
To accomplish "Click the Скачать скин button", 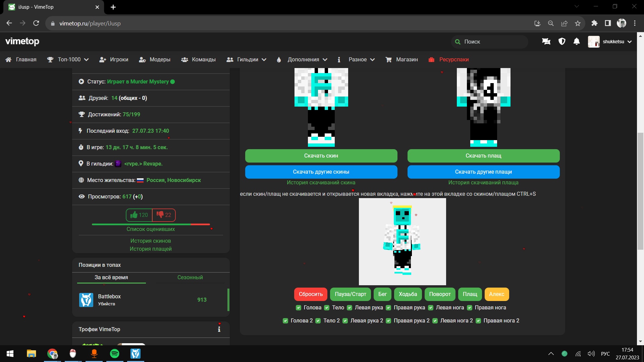I will [321, 156].
